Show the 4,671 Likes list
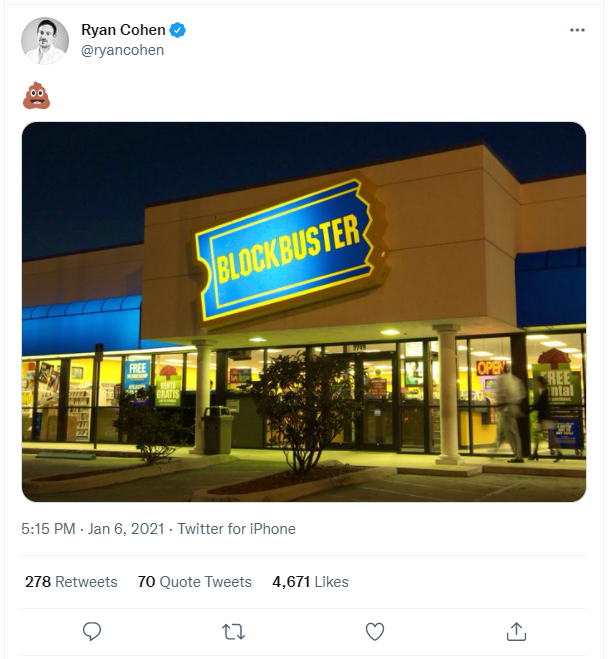Viewport: 608px width, 659px height. click(309, 581)
